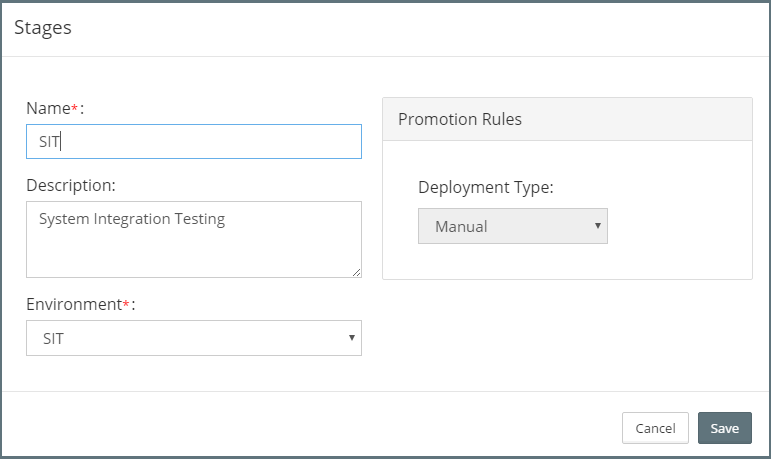
Task: Click the SIT text in Name field
Action: click(x=49, y=142)
